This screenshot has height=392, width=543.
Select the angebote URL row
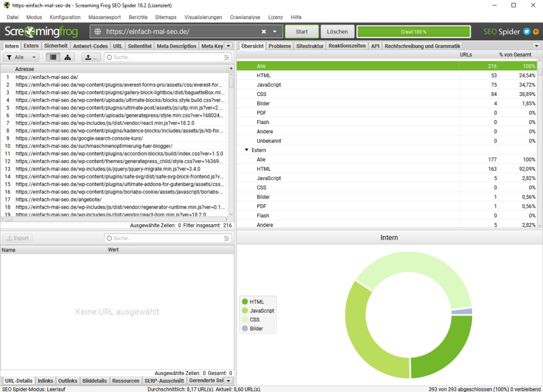click(x=115, y=200)
